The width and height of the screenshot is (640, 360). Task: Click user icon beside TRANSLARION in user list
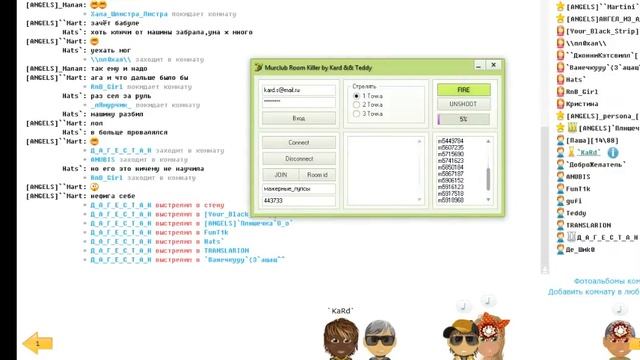pyautogui.click(x=560, y=225)
